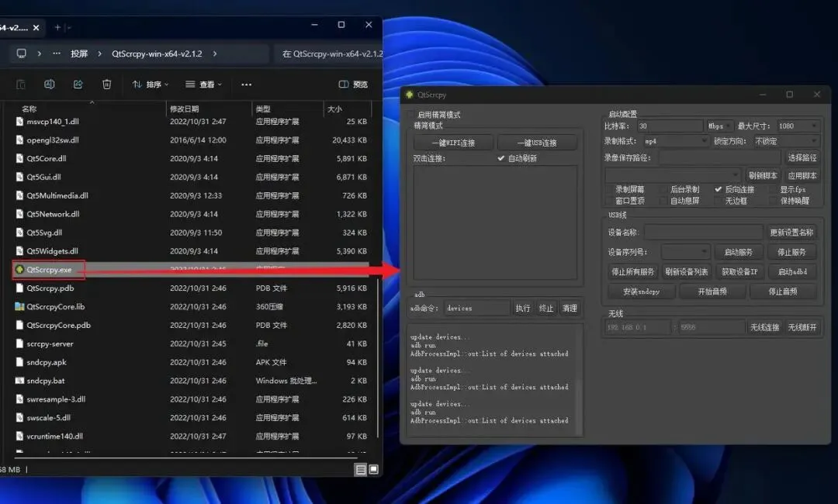The image size is (838, 504).
Task: Click the 一键USB连接 button
Action: click(537, 143)
